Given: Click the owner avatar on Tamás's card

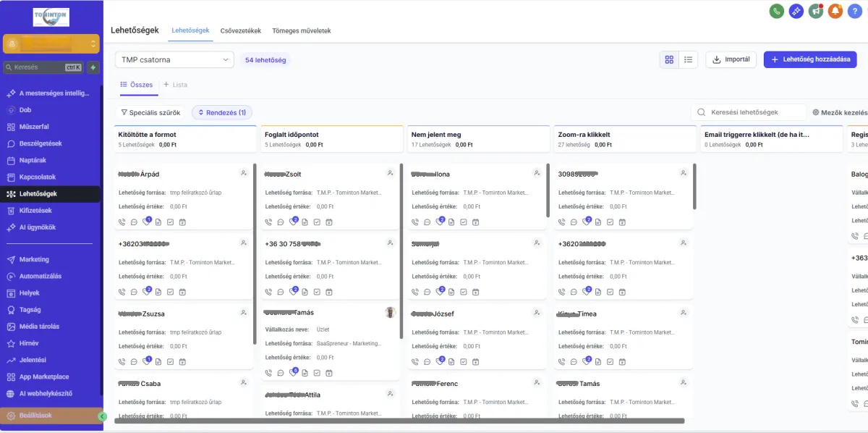Looking at the screenshot, I should (x=391, y=313).
